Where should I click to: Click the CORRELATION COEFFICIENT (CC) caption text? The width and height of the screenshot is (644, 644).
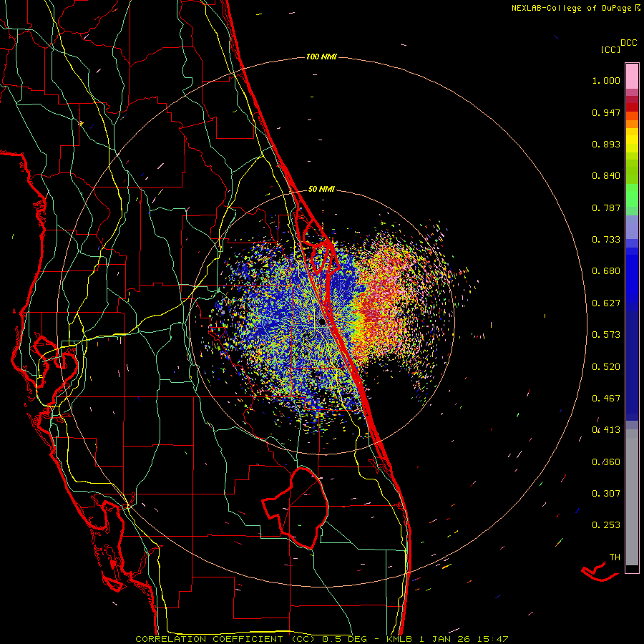[x=225, y=639]
